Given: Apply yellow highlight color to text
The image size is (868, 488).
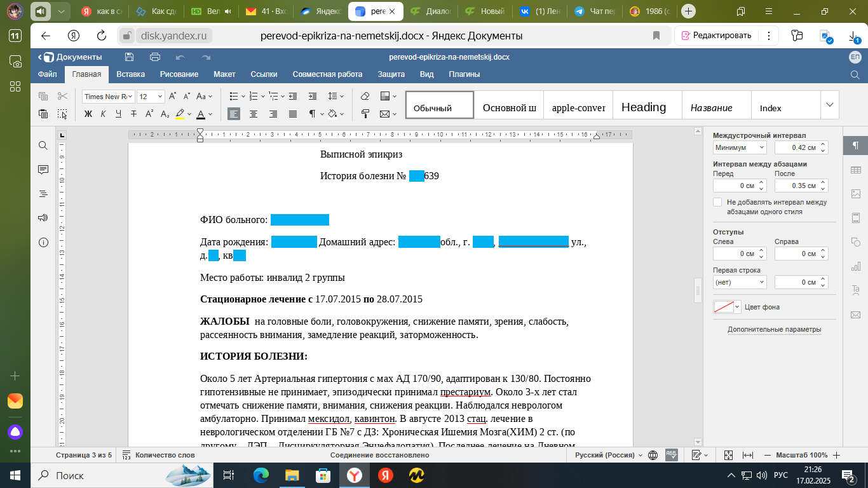Looking at the screenshot, I should click(x=180, y=112).
